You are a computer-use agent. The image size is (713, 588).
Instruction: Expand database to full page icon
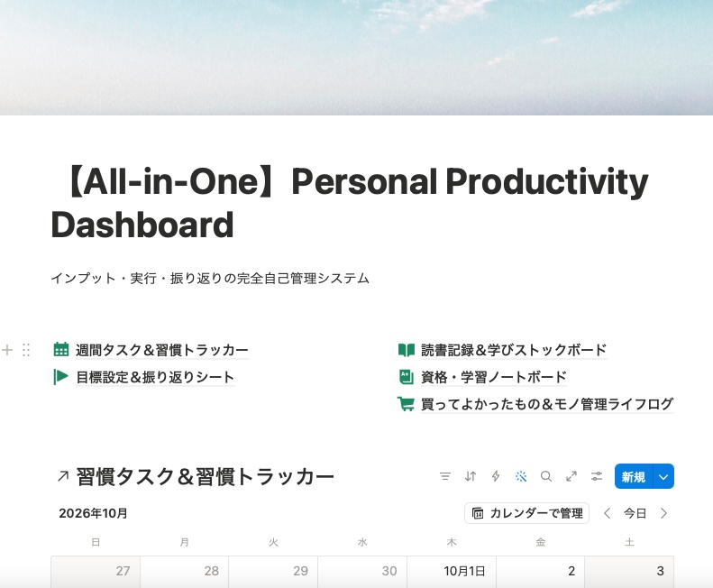point(571,476)
